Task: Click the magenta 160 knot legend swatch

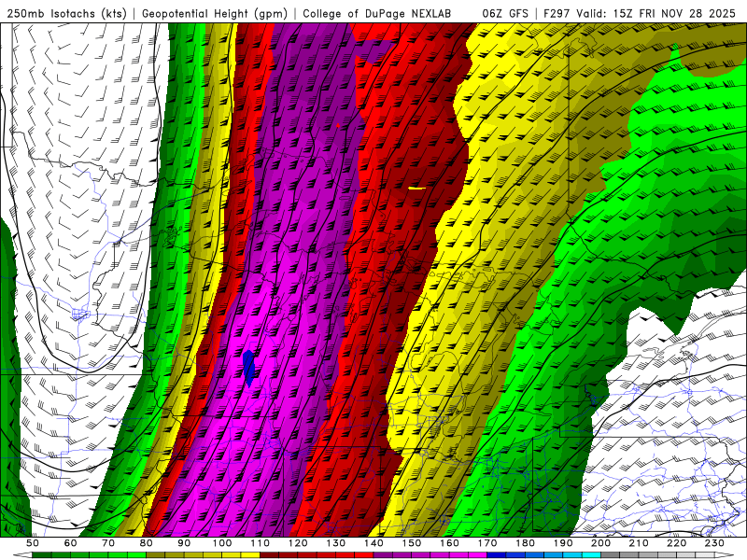Action: (x=459, y=555)
